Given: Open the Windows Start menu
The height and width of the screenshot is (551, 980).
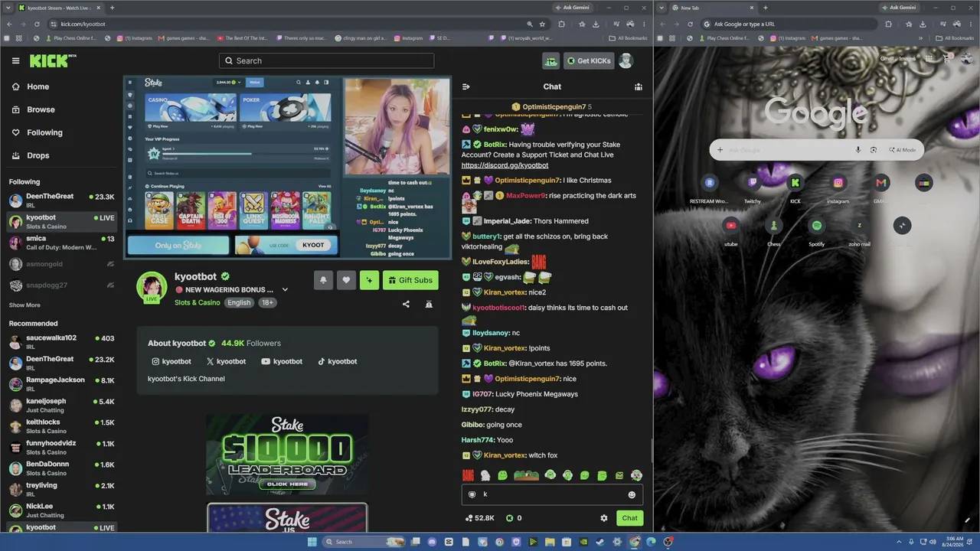Looking at the screenshot, I should point(312,542).
